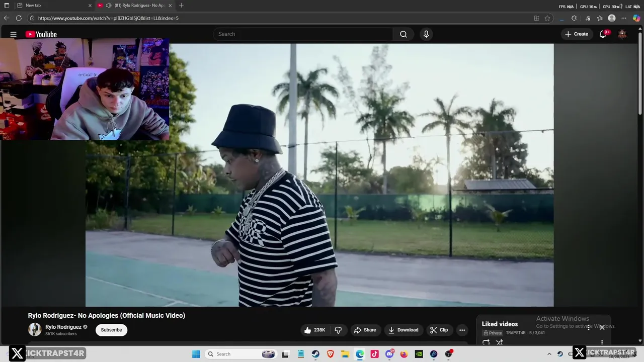Focus the YouTube search box

pyautogui.click(x=303, y=34)
